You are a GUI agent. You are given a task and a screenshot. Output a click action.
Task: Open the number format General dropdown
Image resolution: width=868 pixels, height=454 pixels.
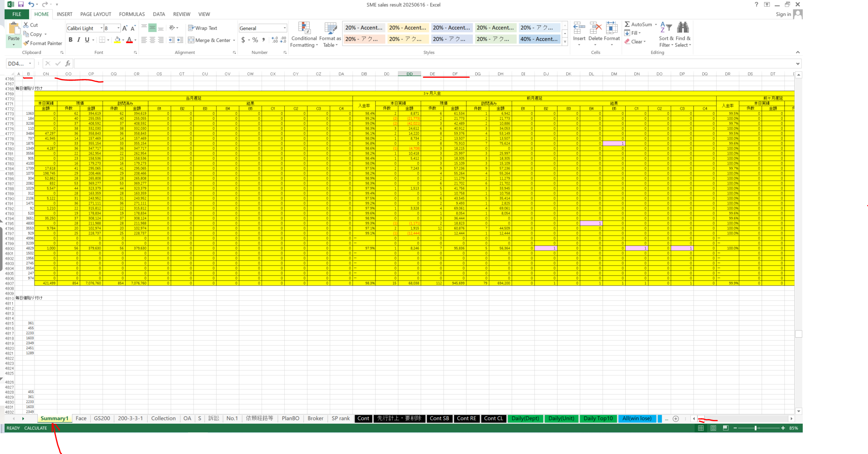pyautogui.click(x=285, y=28)
